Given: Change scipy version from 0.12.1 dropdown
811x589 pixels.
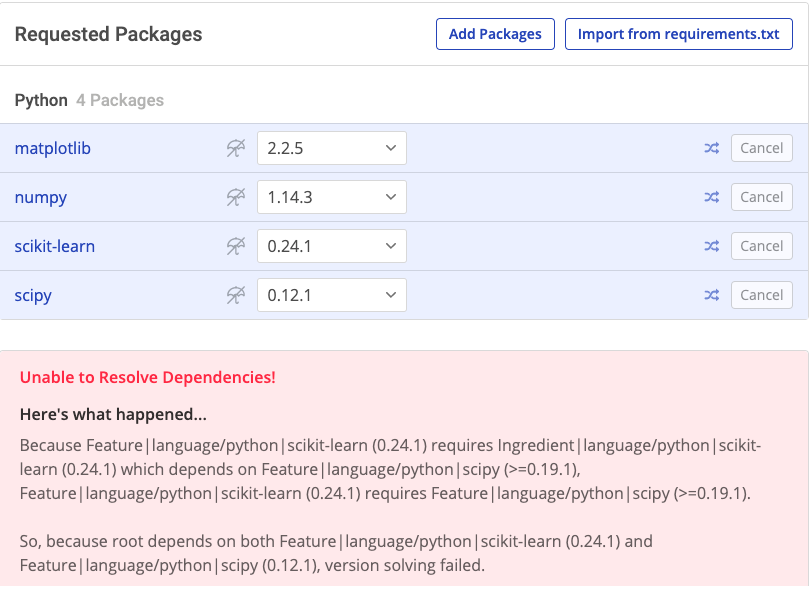Looking at the screenshot, I should (x=331, y=295).
